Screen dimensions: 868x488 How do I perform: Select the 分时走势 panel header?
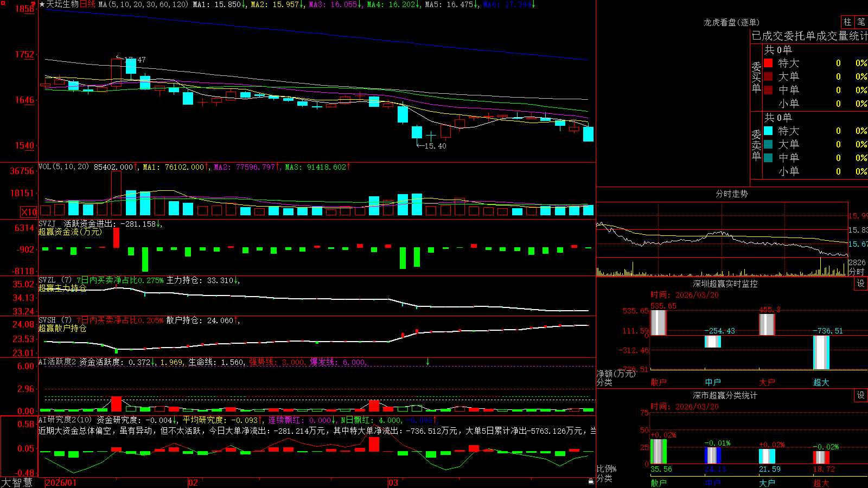point(731,194)
